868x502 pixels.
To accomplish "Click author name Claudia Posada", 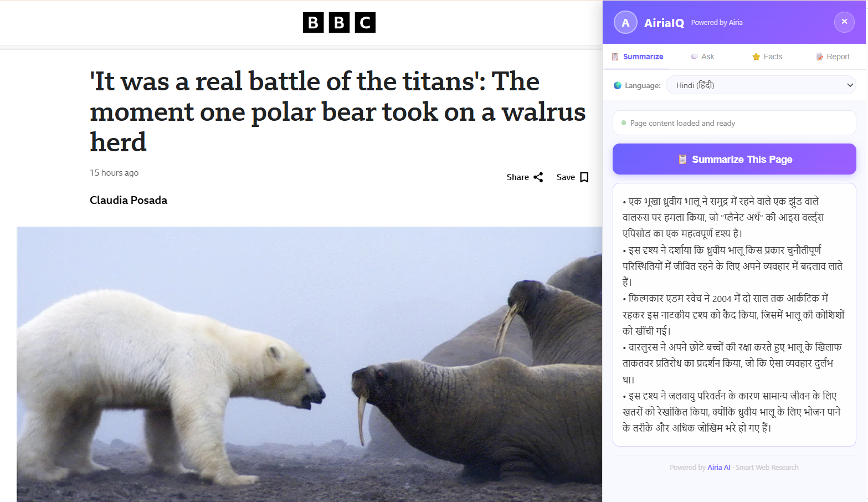I will pos(129,200).
